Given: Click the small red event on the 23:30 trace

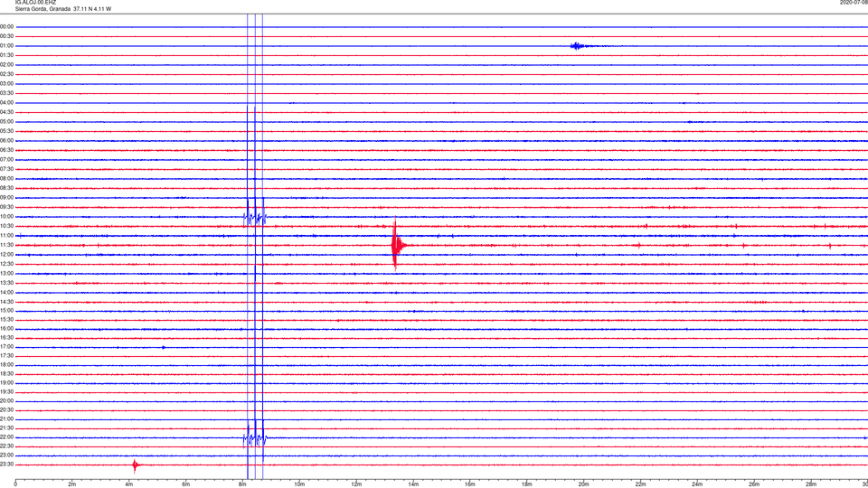Looking at the screenshot, I should click(135, 465).
